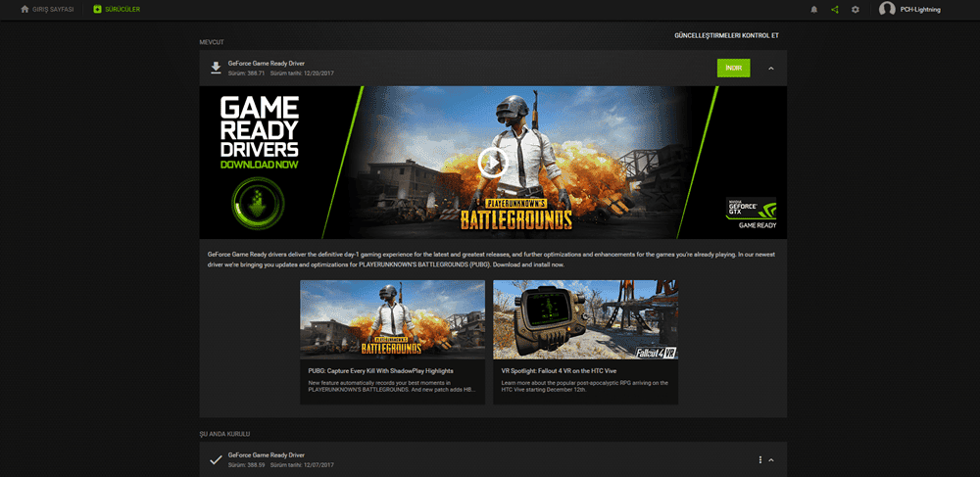Click the driver description paragraph text
The image size is (980, 477).
click(x=491, y=260)
